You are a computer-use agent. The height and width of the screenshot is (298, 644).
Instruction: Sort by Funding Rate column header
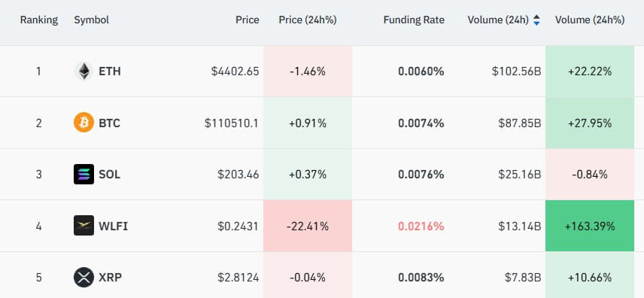414,20
